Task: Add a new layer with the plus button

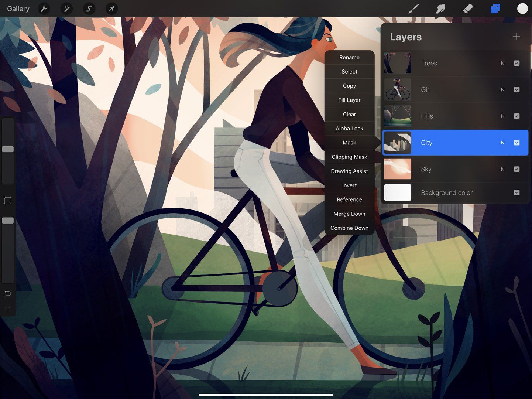Action: 516,37
